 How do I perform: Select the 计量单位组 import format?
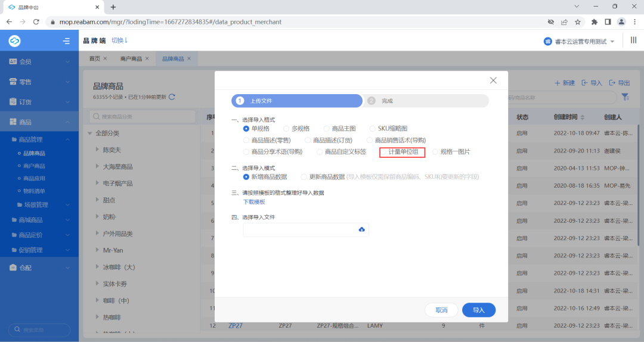coord(384,152)
